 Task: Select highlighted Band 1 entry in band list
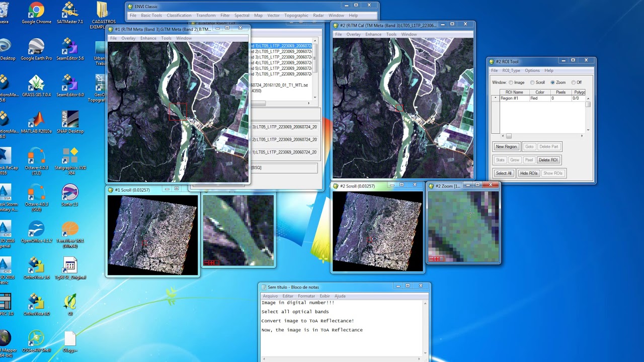[281, 46]
